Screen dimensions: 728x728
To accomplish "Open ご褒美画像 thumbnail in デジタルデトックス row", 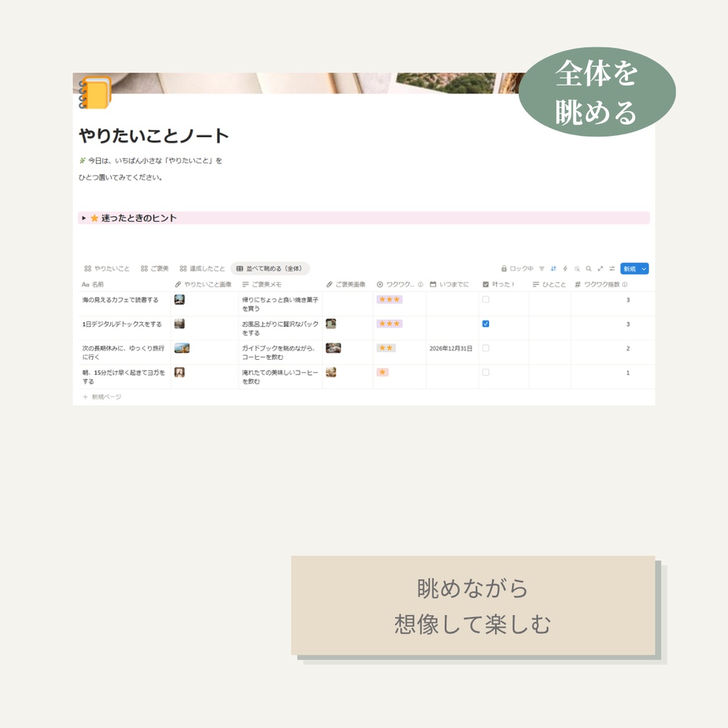I will [331, 323].
